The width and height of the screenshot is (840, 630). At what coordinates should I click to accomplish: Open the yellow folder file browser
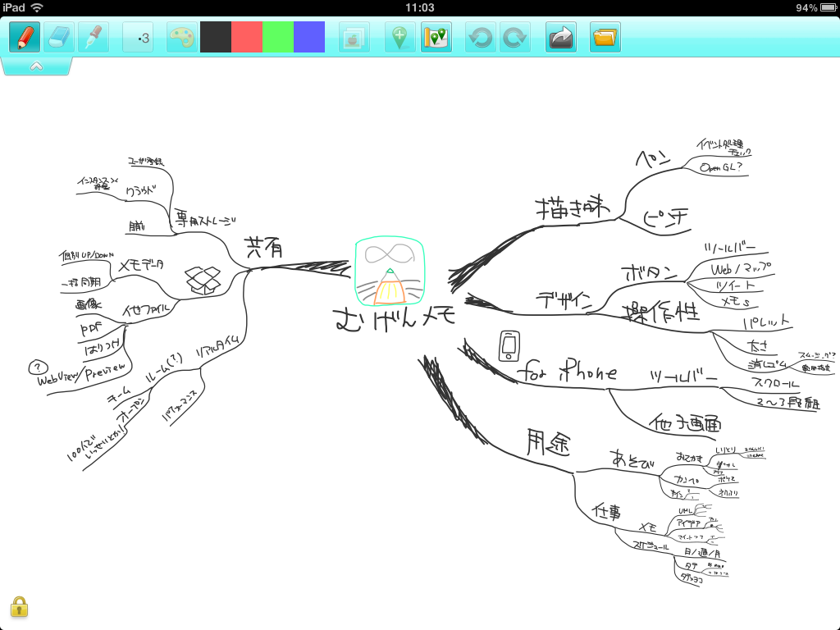[x=605, y=38]
